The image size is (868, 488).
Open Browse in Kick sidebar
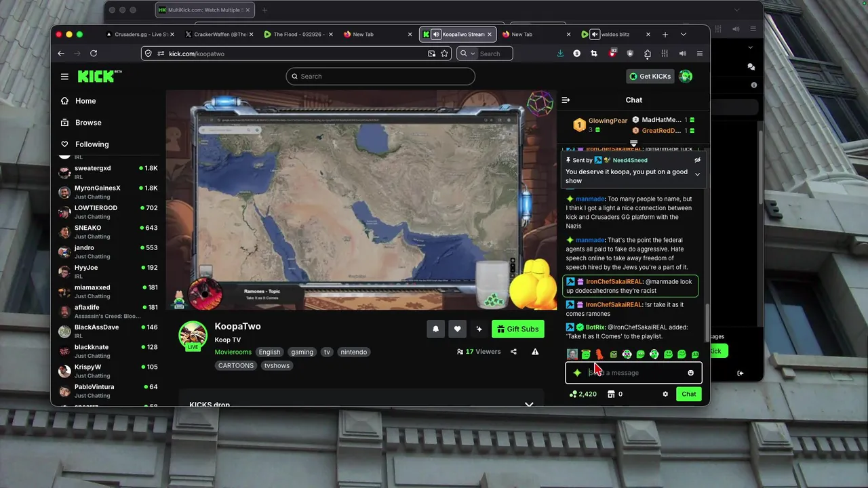88,123
